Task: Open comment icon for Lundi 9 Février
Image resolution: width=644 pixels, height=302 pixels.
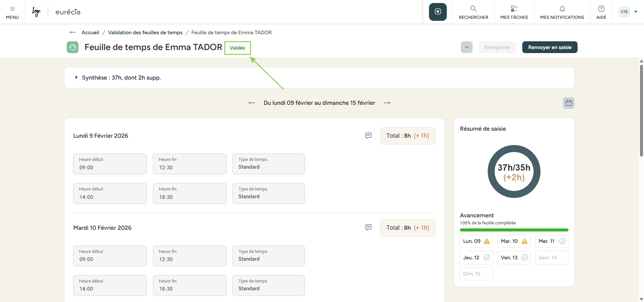Action: point(368,136)
